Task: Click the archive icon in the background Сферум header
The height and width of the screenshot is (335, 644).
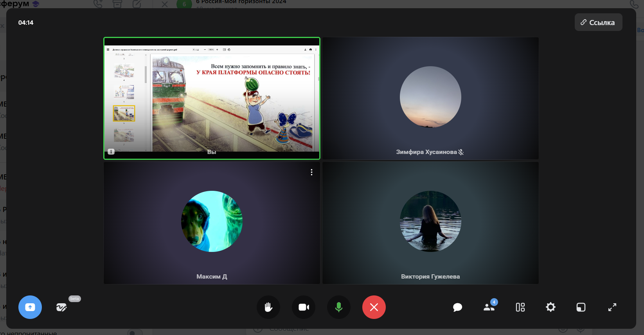Action: click(117, 4)
